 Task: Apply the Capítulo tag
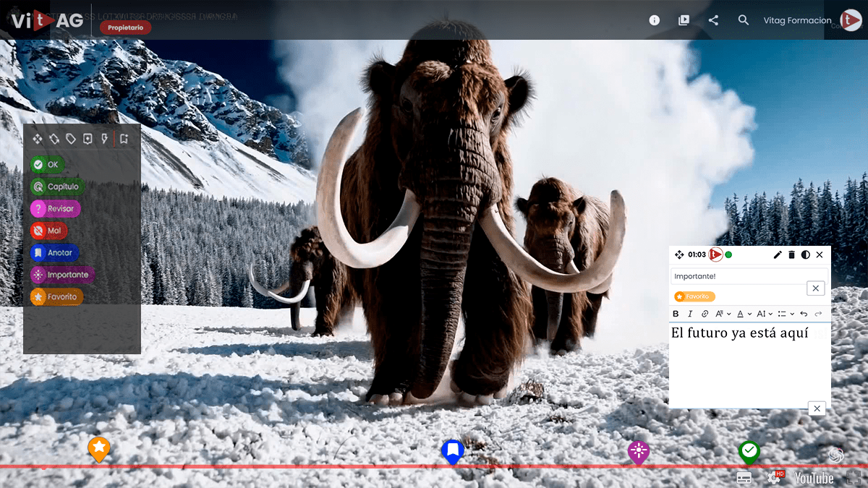[x=57, y=187]
